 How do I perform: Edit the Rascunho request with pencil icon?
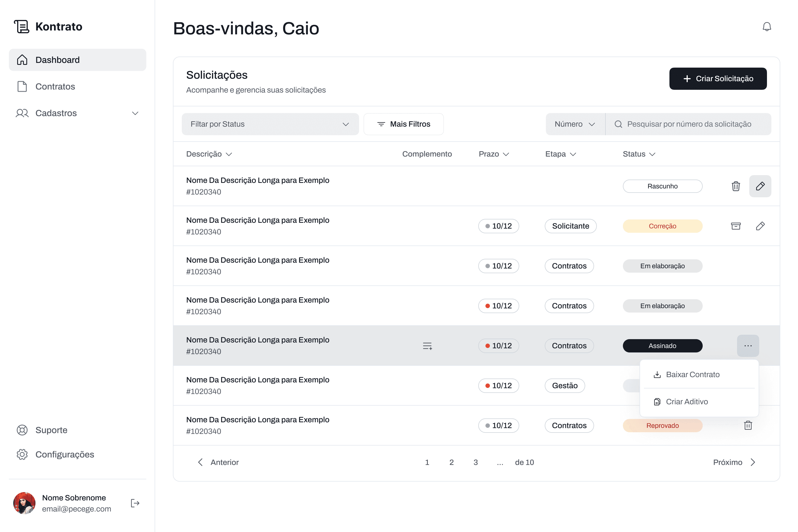tap(760, 186)
